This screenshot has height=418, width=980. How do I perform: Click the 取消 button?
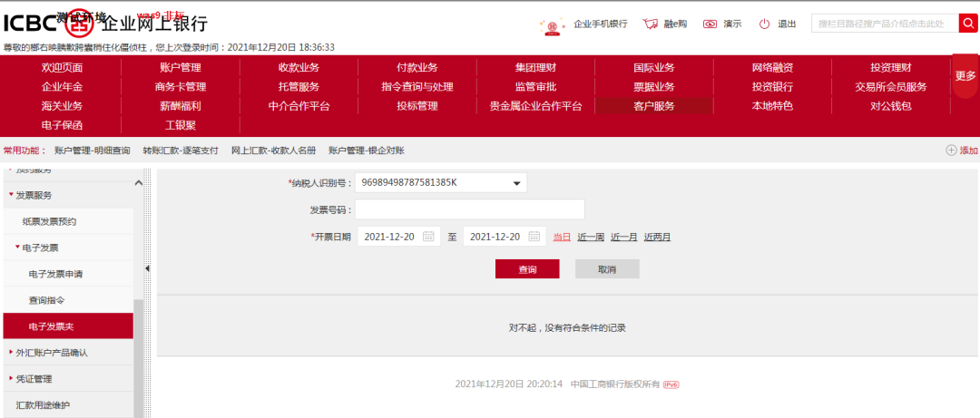pos(606,269)
